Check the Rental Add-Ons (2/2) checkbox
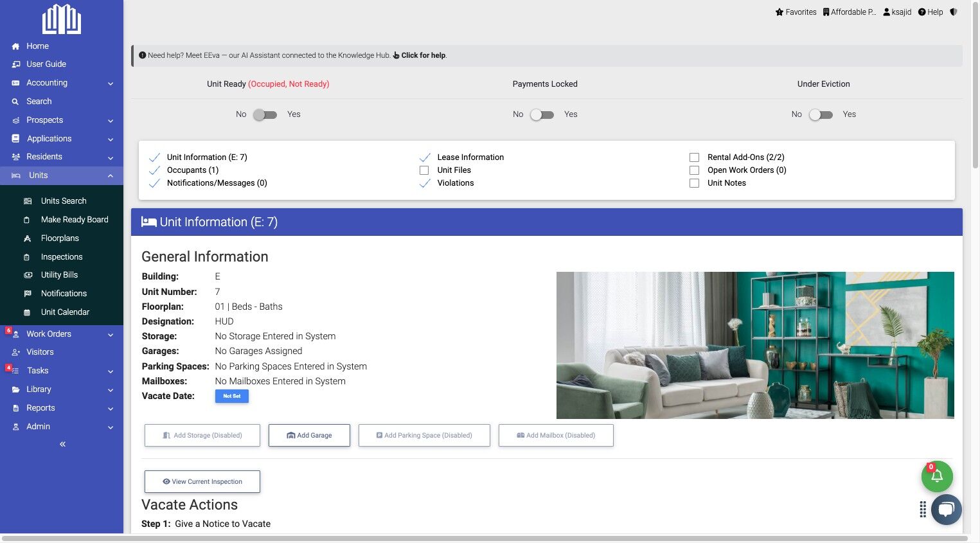 pos(694,157)
